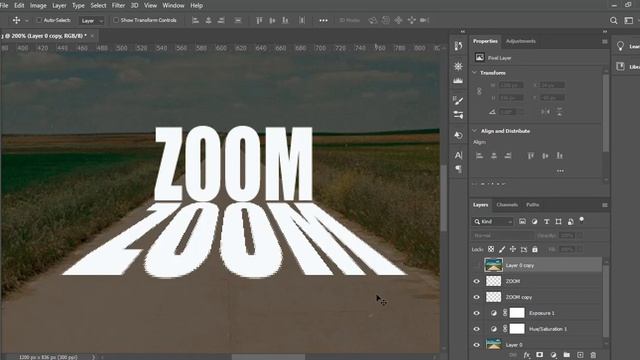Open the Character panel icon
The image size is (640, 360).
pyautogui.click(x=458, y=155)
